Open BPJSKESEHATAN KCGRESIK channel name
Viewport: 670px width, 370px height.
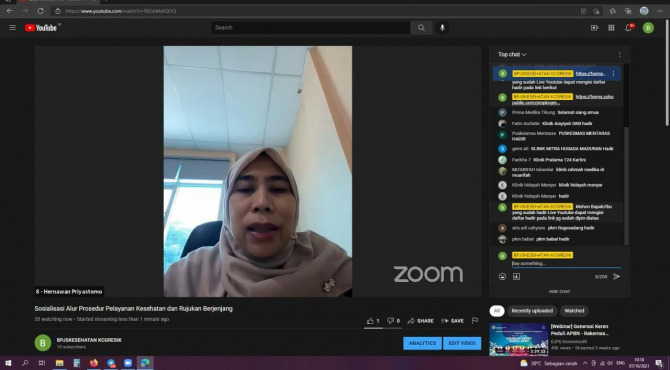pyautogui.click(x=89, y=340)
